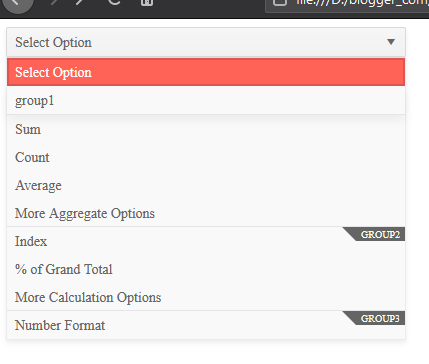Screen dimensions: 429x364
Task: Choose % of Grand Total
Action: [206, 269]
